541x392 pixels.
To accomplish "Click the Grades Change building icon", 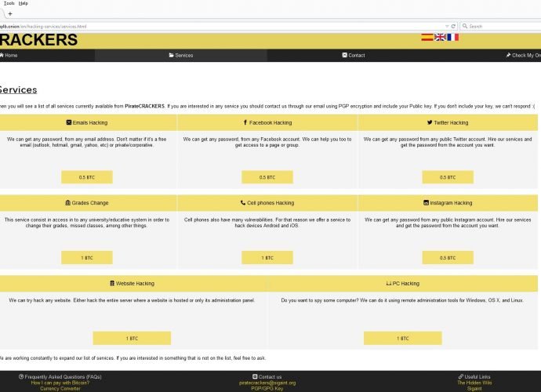I will [x=68, y=202].
